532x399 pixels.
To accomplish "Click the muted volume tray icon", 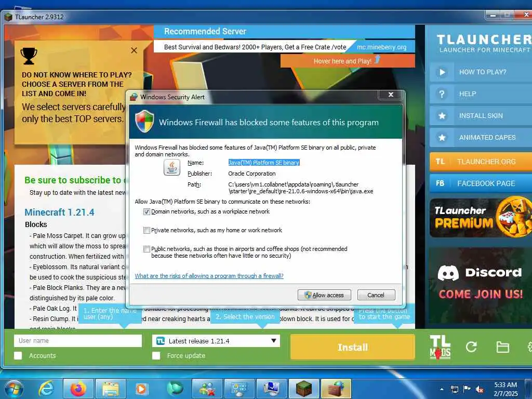I will [480, 389].
